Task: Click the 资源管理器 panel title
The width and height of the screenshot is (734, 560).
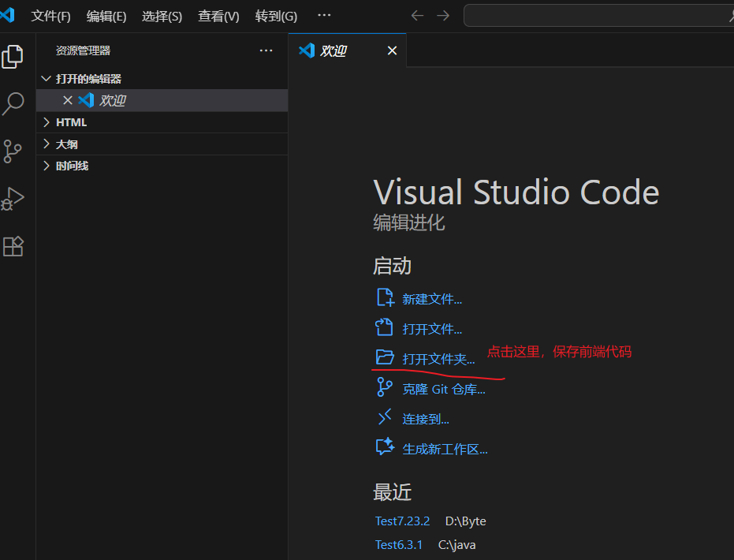Action: [83, 50]
